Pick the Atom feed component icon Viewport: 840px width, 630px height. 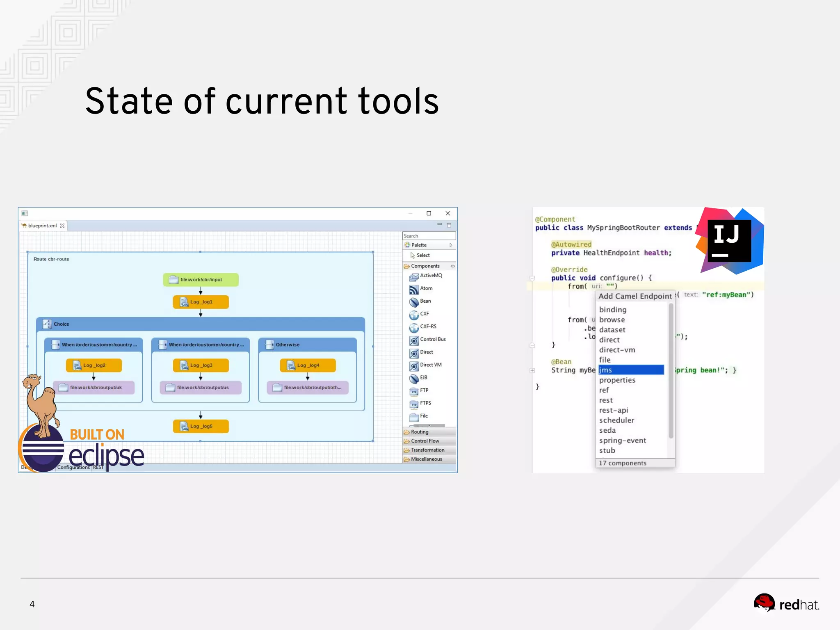tap(414, 290)
